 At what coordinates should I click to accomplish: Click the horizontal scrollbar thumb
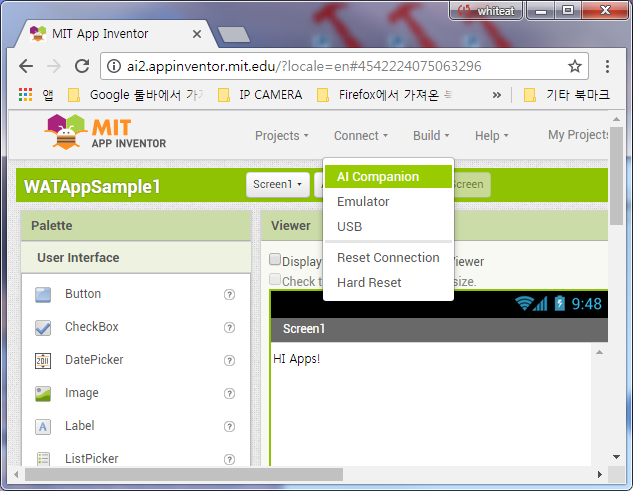coord(184,474)
